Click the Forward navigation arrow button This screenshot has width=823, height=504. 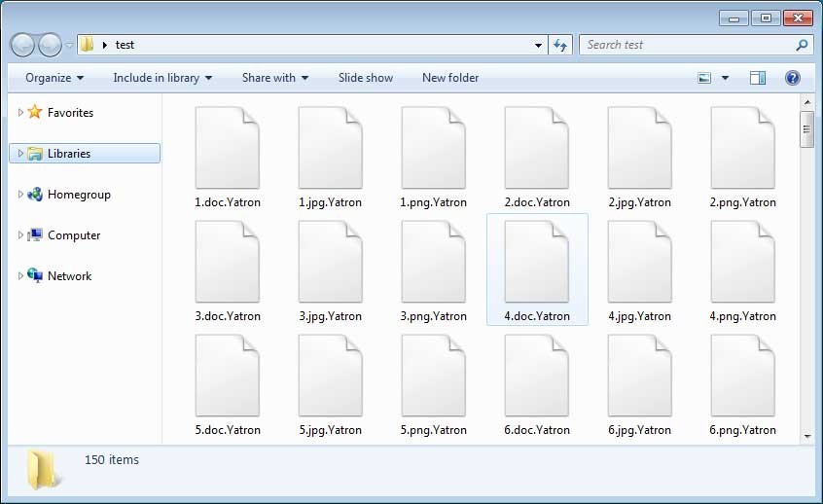point(50,45)
